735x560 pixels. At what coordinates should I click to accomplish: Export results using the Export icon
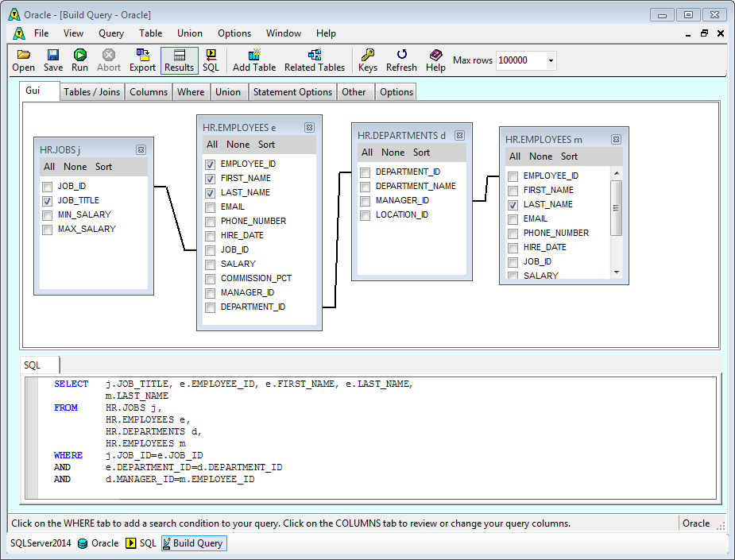tap(142, 60)
